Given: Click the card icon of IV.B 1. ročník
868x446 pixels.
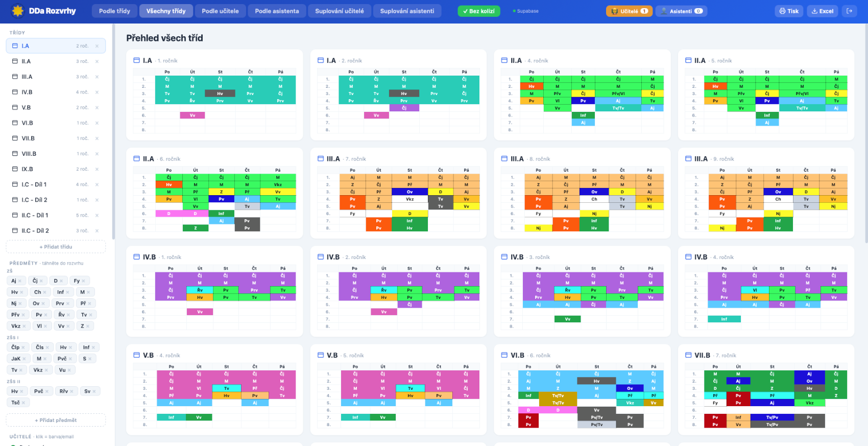Looking at the screenshot, I should [136, 257].
